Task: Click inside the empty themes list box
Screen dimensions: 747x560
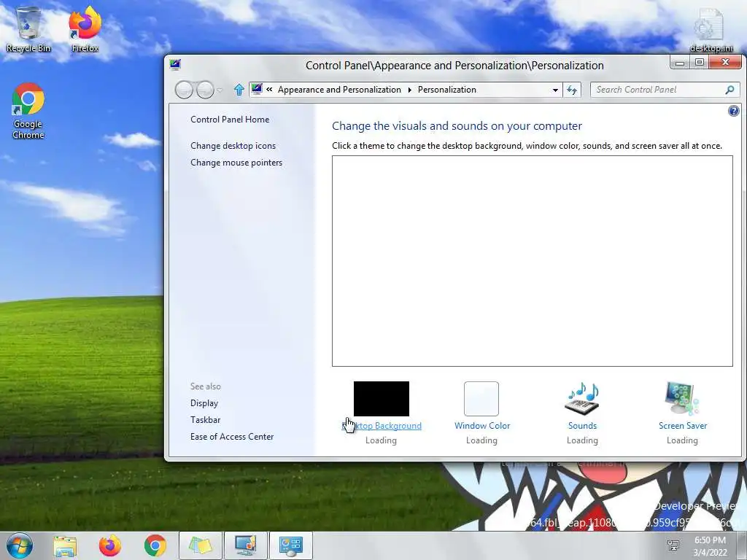Action: [x=532, y=261]
